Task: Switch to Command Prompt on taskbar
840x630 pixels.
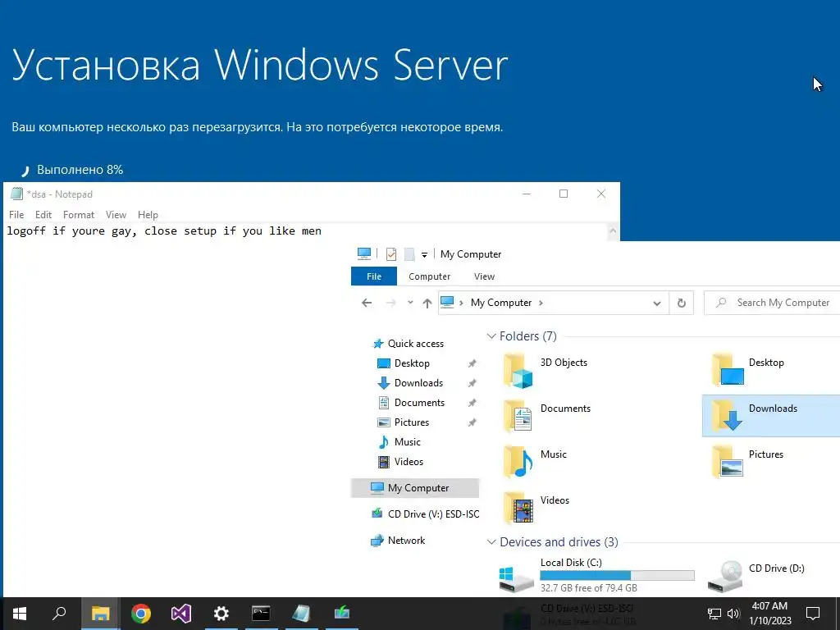Action: 261,614
